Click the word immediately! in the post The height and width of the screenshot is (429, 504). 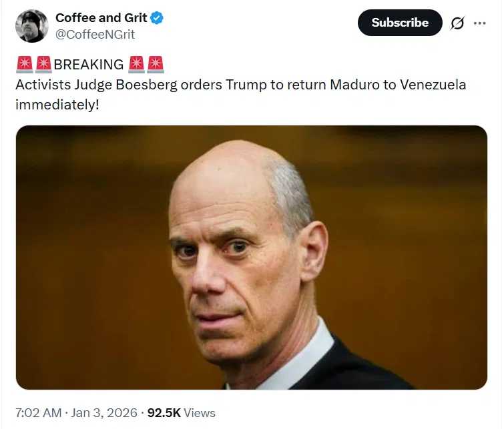(x=57, y=105)
